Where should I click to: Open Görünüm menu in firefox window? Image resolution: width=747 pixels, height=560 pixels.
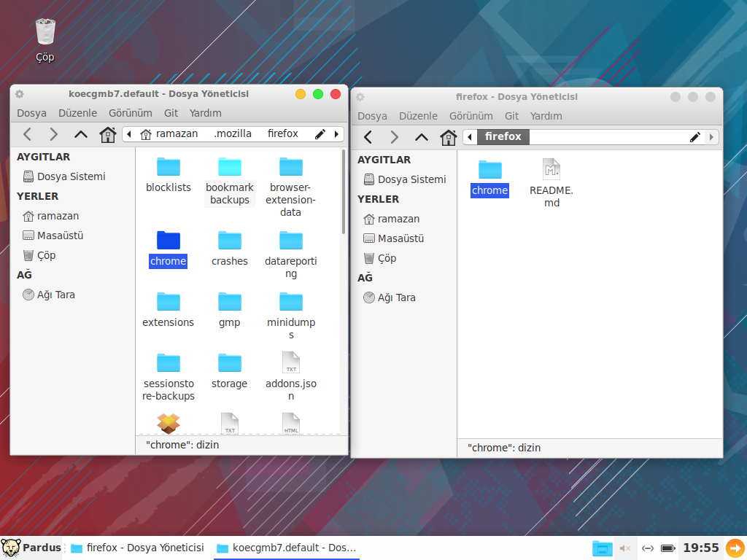coord(471,116)
